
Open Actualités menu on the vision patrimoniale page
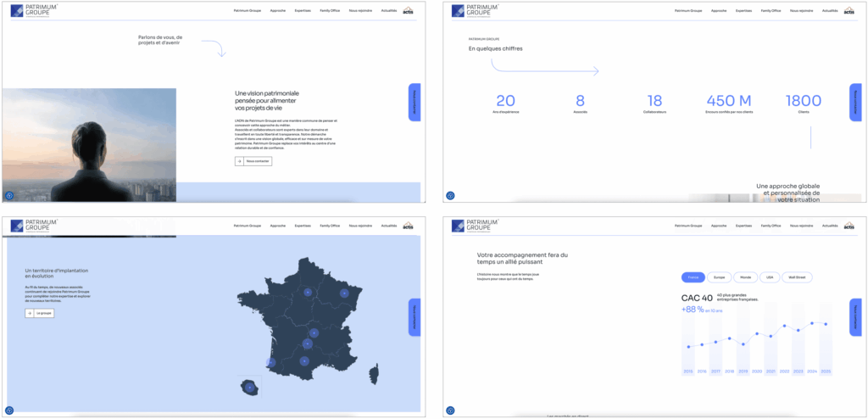pyautogui.click(x=389, y=10)
